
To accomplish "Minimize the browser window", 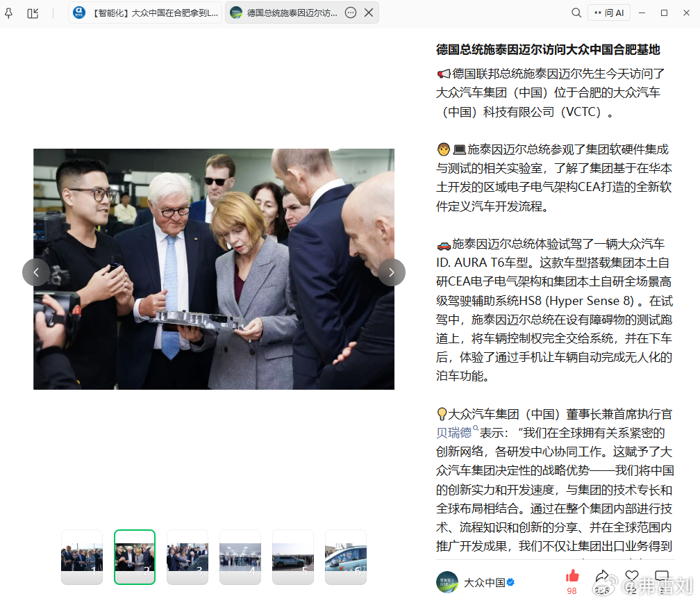I will [x=642, y=13].
